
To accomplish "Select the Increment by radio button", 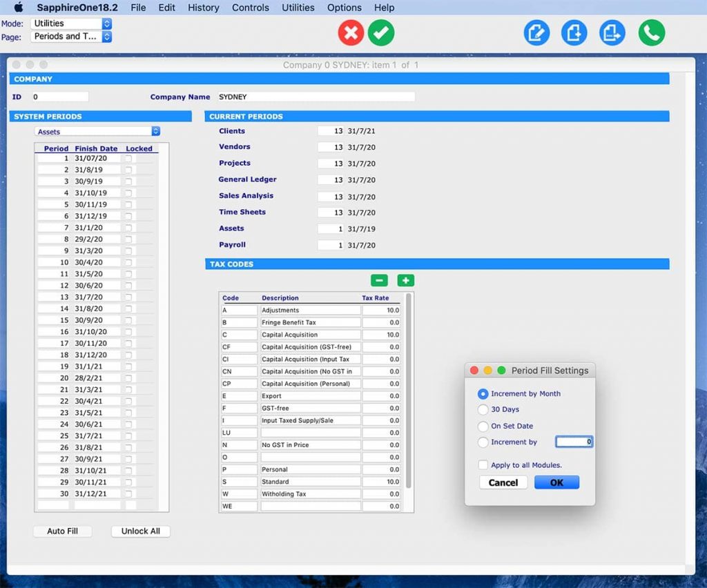I will pos(483,442).
